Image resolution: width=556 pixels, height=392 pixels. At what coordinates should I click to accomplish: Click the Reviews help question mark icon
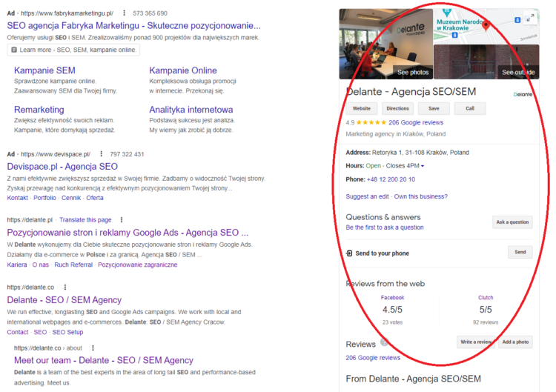pos(384,342)
